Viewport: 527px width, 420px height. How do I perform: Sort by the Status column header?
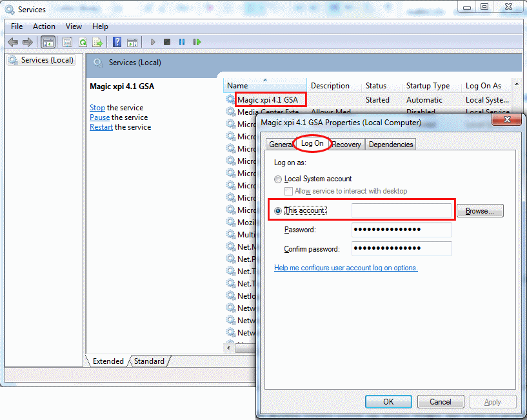(382, 86)
